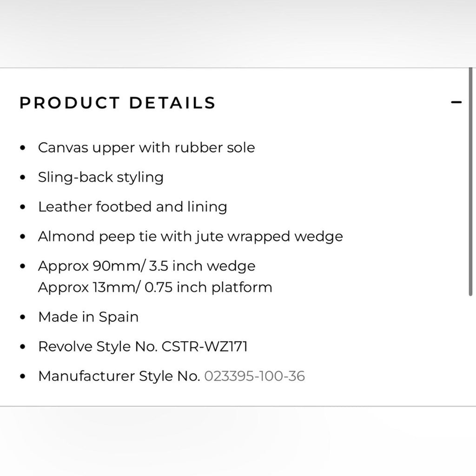Select the 'Approx 90mm/ 3.5 inch wedge' line
This screenshot has height=476, width=476.
click(147, 266)
